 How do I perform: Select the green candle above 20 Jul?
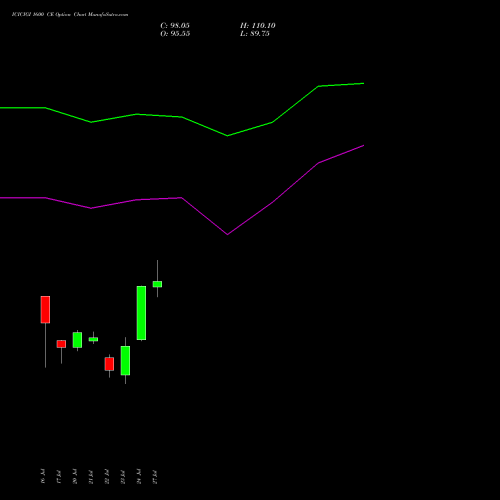click(77, 340)
